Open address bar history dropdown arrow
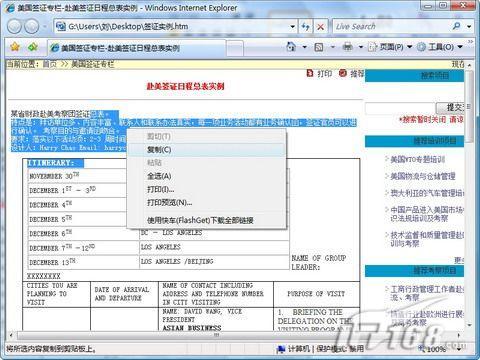The image size is (480, 360). (292, 26)
